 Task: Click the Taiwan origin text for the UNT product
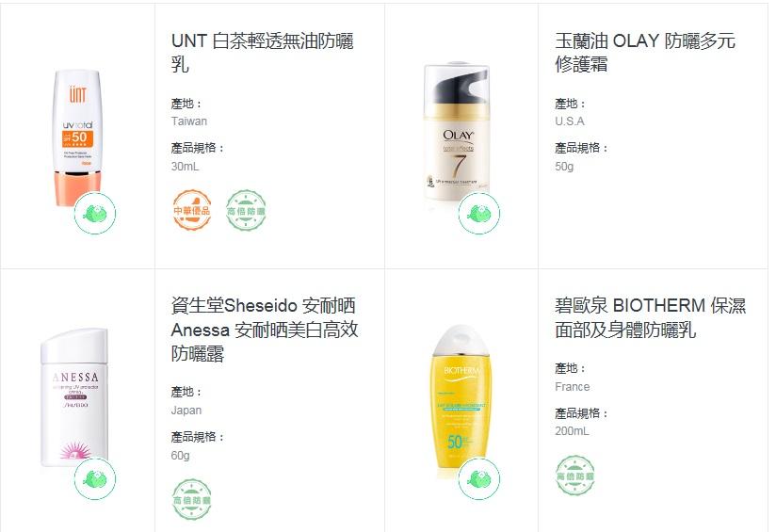pos(189,121)
